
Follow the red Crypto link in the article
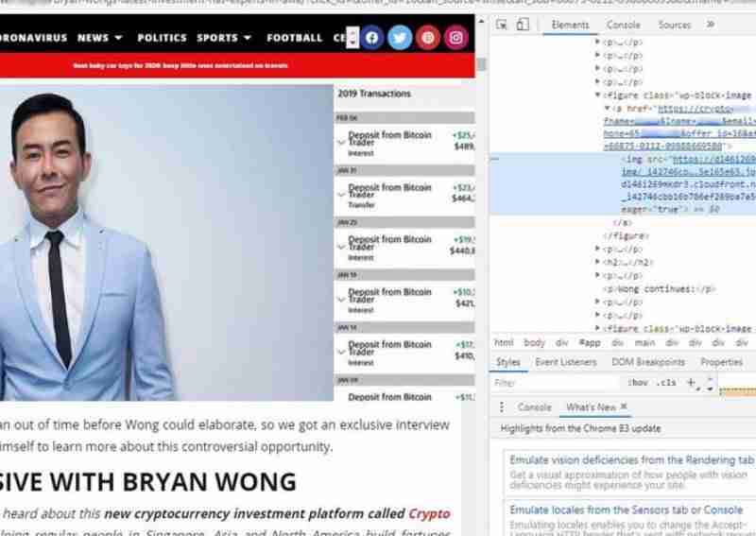coord(429,514)
